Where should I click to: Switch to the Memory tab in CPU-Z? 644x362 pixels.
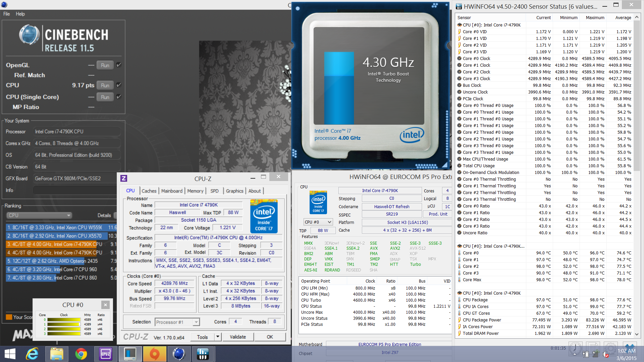(x=195, y=191)
